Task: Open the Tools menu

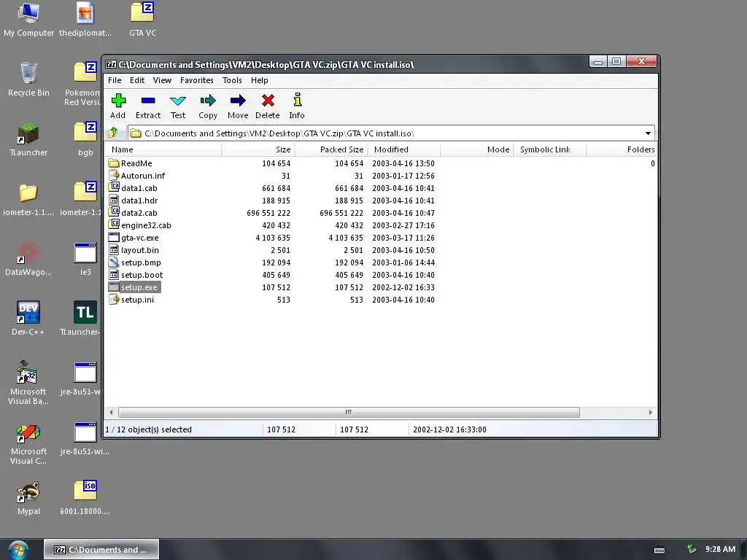Action: [x=232, y=80]
